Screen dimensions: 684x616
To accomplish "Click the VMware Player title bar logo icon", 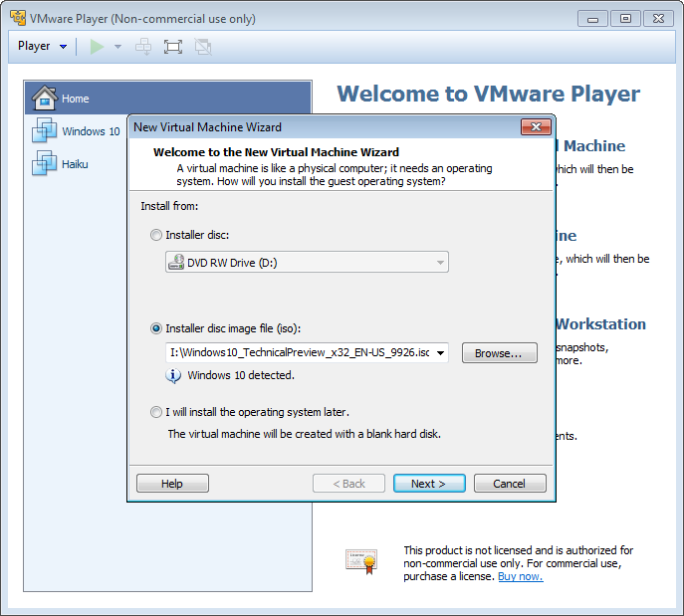I will (18, 18).
